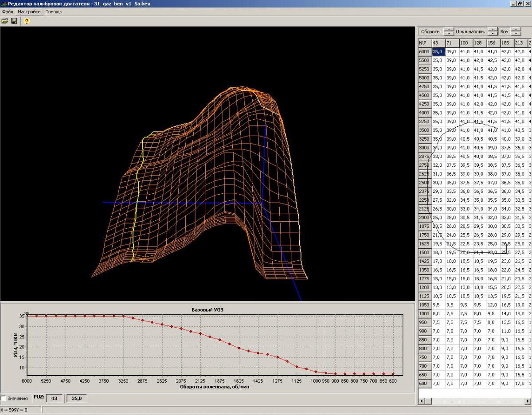Click the save floppy disk icon
Viewport: 532px width, 415px height.
14,21
